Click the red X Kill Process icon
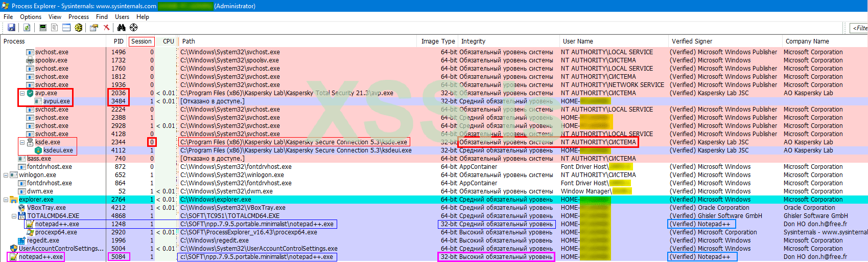Image resolution: width=868 pixels, height=262 pixels. tap(106, 28)
